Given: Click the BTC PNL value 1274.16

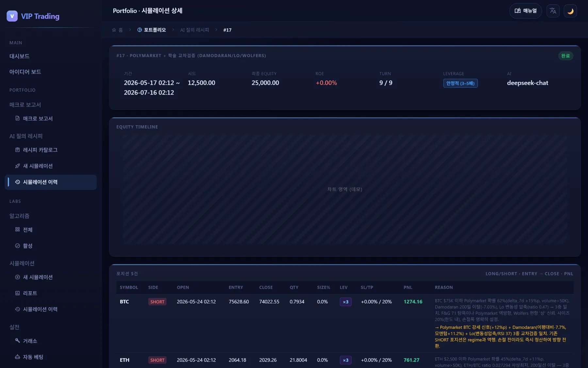Looking at the screenshot, I should [x=413, y=302].
